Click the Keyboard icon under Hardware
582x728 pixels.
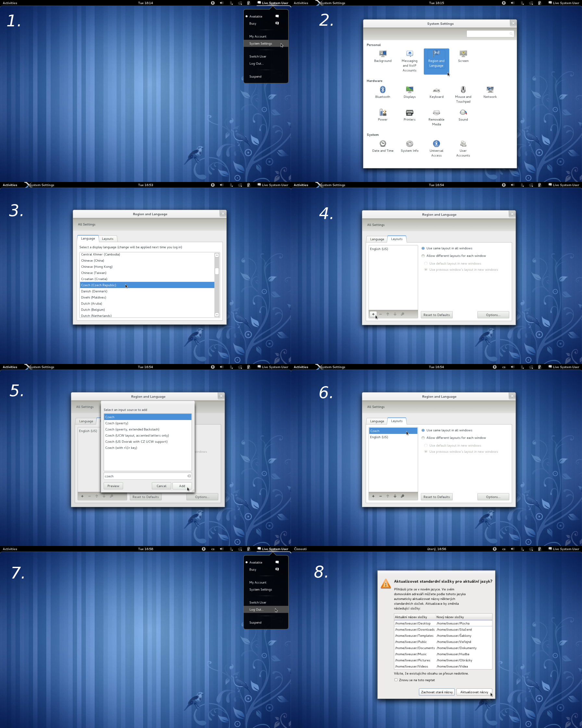pyautogui.click(x=436, y=90)
